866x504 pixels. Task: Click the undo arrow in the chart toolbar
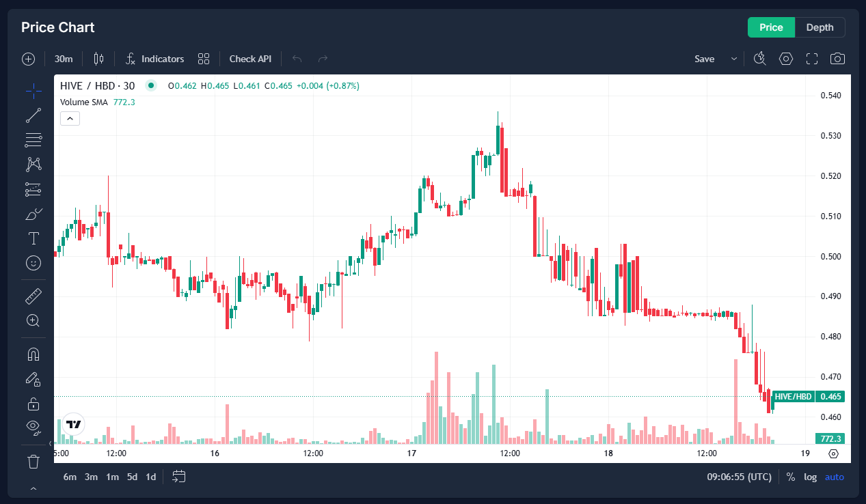click(297, 59)
